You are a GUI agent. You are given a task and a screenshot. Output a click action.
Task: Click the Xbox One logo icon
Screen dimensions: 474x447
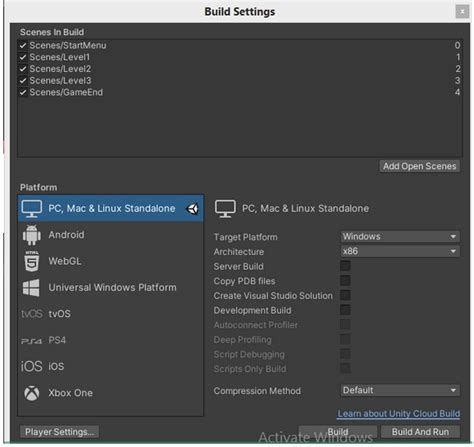pos(32,393)
